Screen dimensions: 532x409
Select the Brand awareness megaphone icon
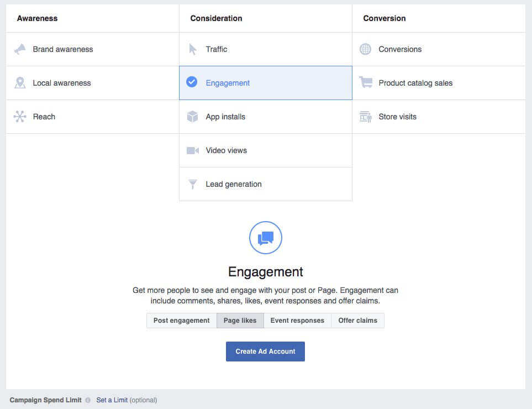pos(20,49)
